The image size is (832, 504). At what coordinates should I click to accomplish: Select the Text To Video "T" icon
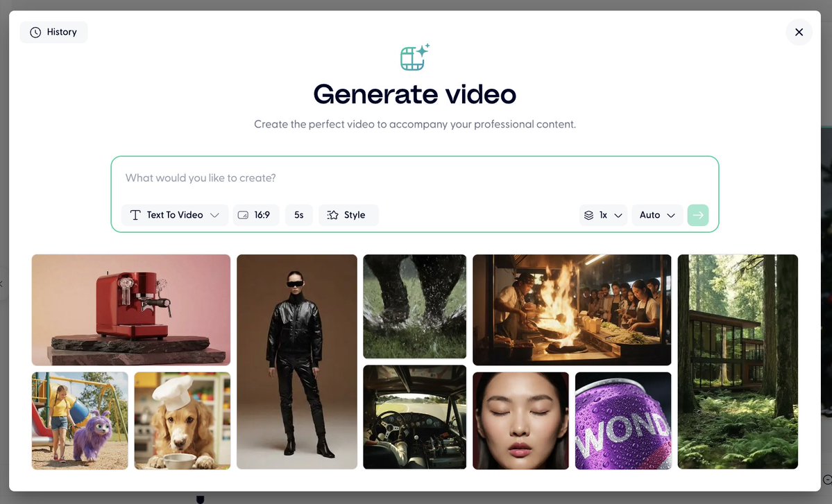[135, 215]
